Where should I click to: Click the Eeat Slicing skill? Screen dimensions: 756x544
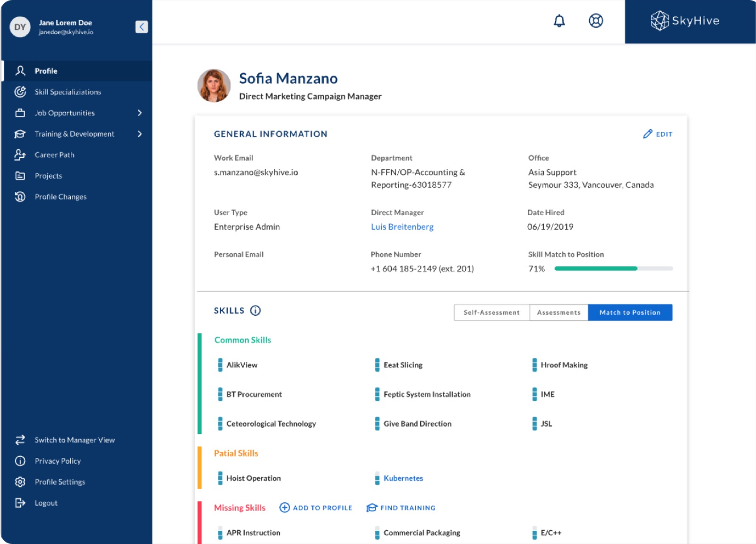pos(403,365)
